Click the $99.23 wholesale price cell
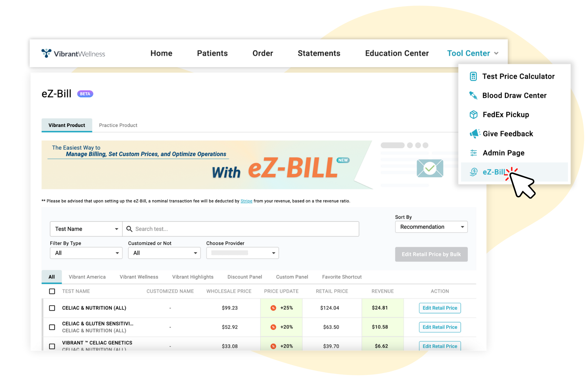Screen dimensions: 588x382 tap(230, 308)
